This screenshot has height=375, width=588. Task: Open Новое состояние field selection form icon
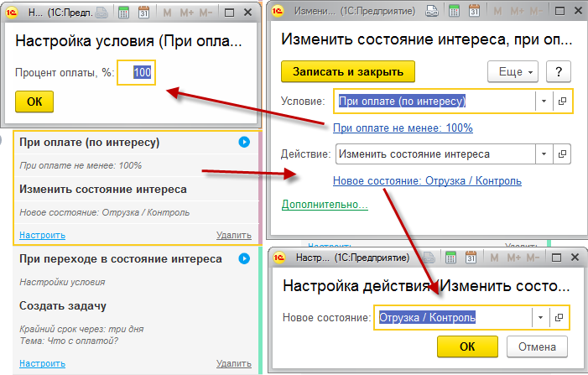(x=559, y=317)
